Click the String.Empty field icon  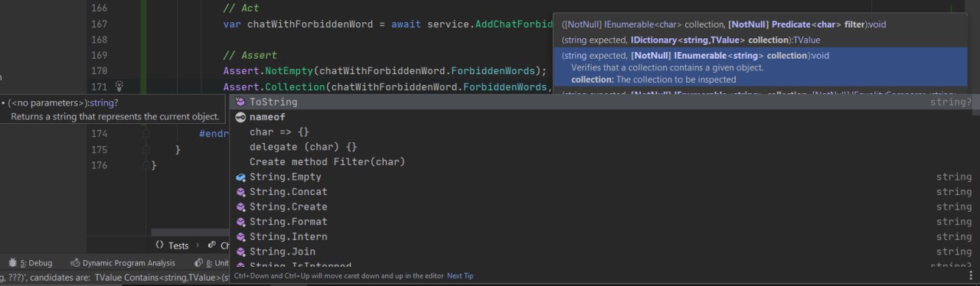[240, 177]
